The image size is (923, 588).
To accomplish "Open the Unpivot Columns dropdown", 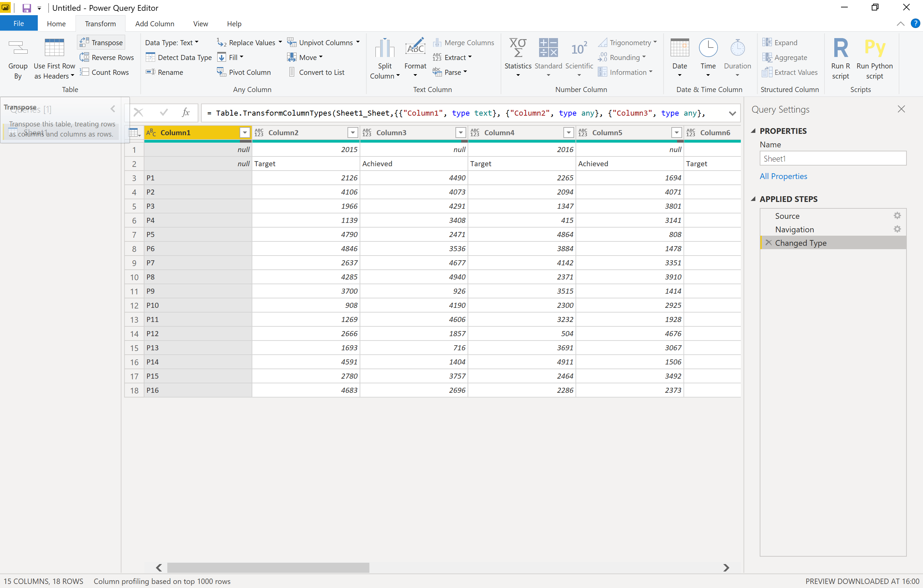I will tap(358, 42).
